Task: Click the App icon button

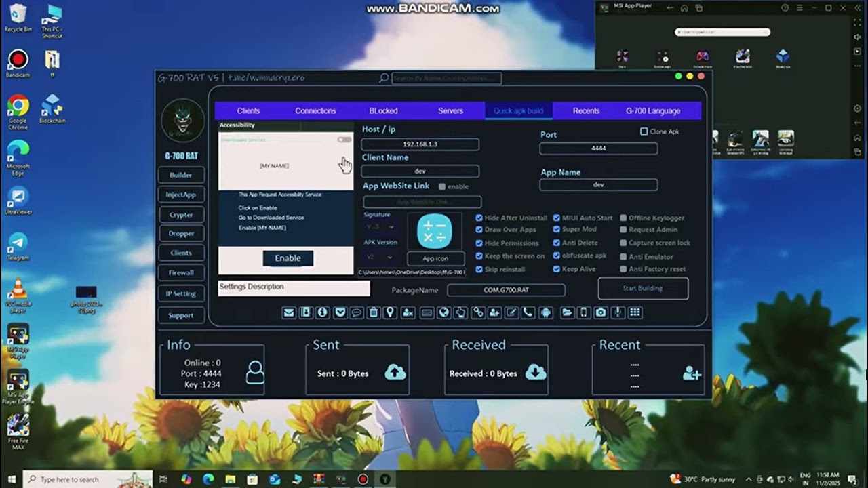Action: (x=435, y=258)
